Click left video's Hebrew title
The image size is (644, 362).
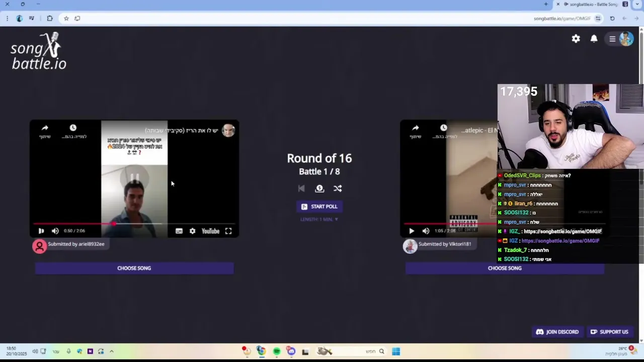pos(182,131)
